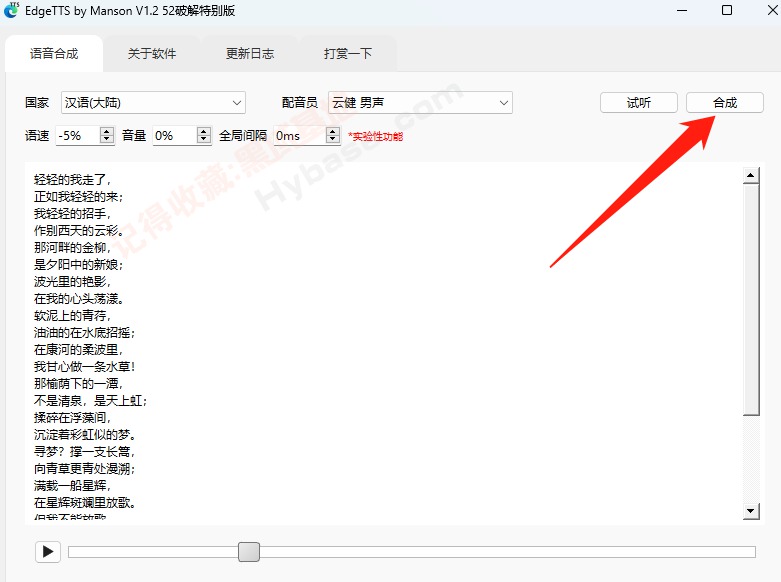This screenshot has width=781, height=582.
Task: Click the line 在我的心头荡漾
Action: 78,298
